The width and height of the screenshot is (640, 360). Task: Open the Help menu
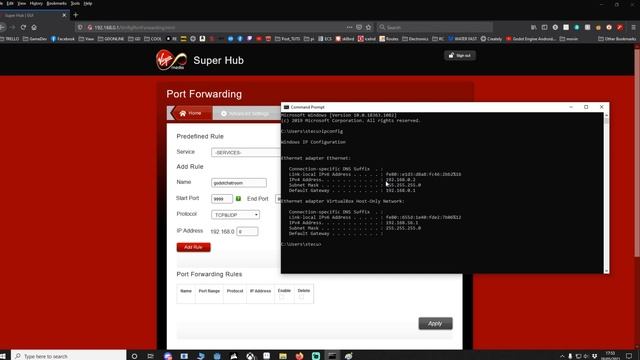point(88,3)
